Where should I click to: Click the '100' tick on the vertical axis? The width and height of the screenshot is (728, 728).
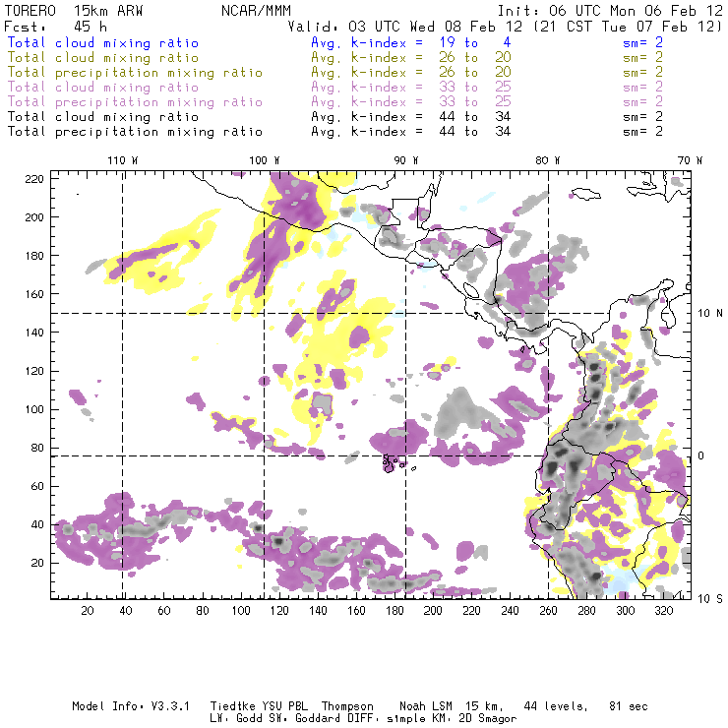point(34,409)
